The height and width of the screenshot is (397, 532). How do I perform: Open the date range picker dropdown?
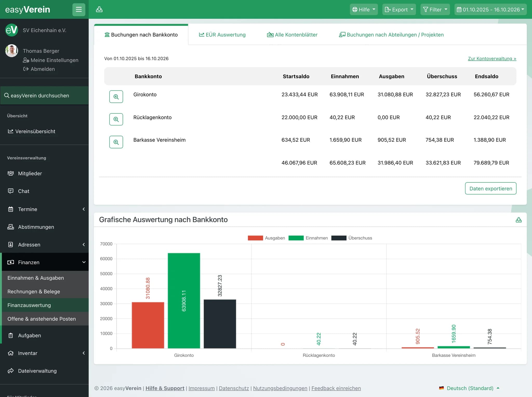click(x=490, y=10)
